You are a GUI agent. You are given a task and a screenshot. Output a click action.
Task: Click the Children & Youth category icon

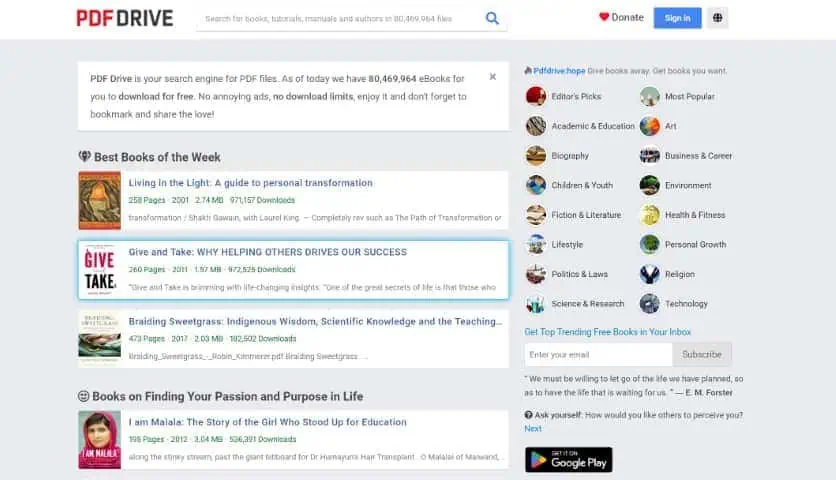point(536,186)
